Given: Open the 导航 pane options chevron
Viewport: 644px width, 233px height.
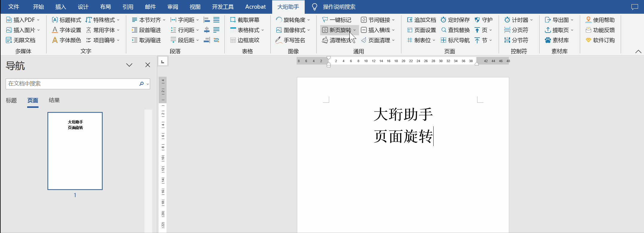Looking at the screenshot, I should click(x=129, y=65).
